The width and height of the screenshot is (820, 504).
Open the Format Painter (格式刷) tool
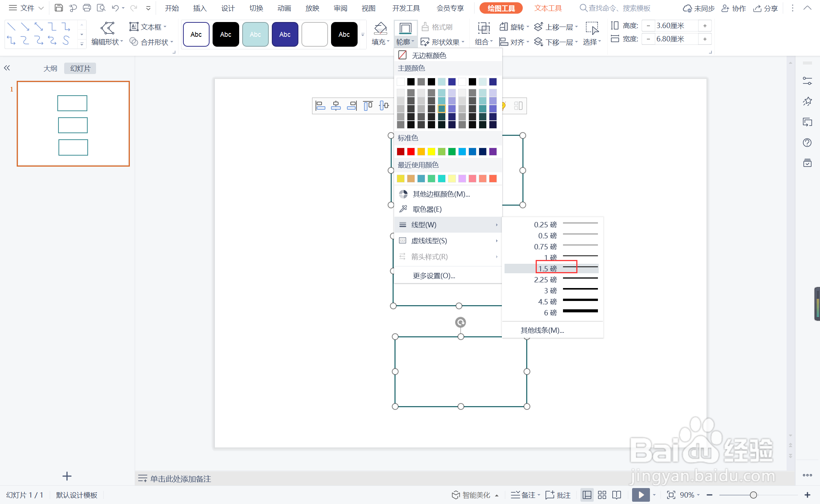click(x=437, y=27)
